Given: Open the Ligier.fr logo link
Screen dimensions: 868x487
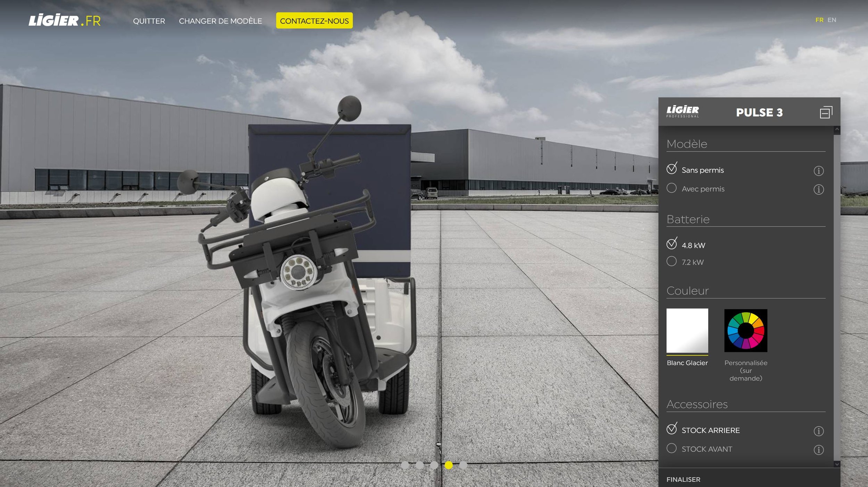Looking at the screenshot, I should pos(65,20).
